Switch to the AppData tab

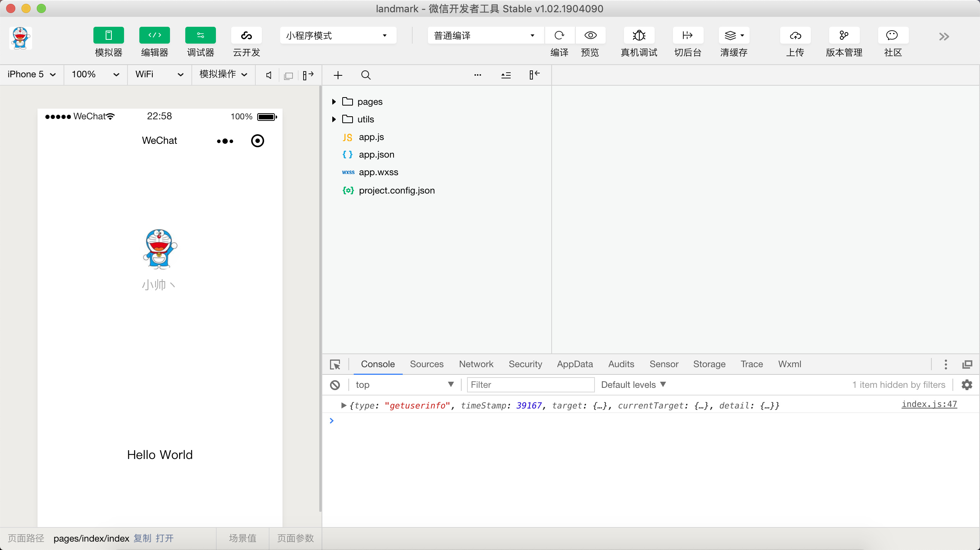click(x=575, y=364)
